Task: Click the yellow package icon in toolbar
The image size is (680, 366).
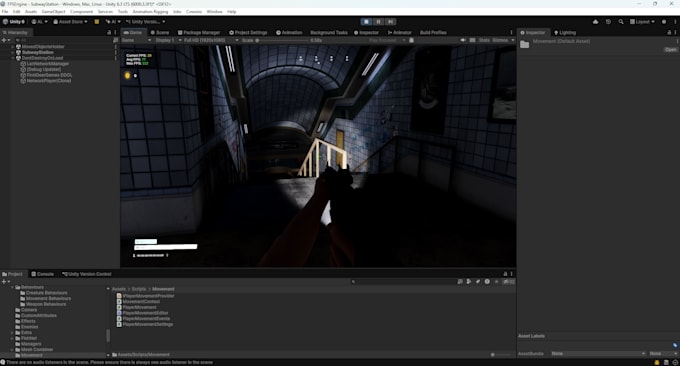Action: click(97, 22)
